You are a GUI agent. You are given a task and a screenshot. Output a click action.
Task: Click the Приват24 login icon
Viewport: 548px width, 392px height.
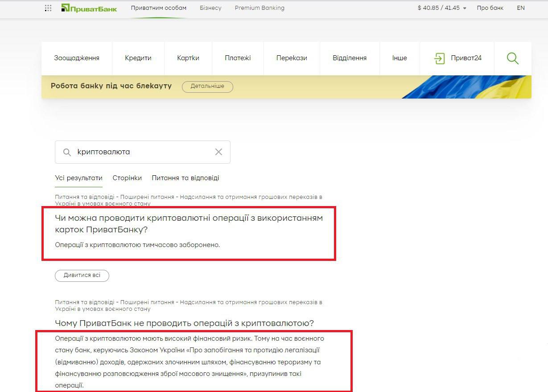[x=440, y=58]
